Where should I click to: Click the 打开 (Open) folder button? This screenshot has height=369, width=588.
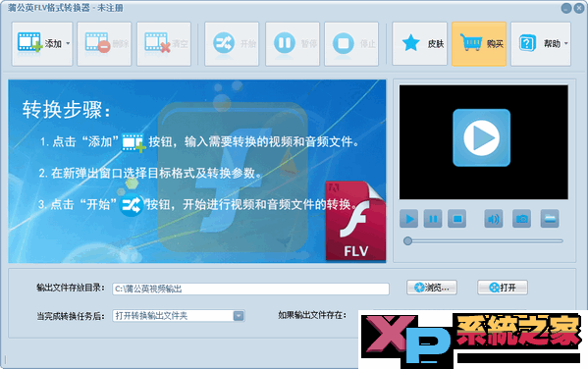pyautogui.click(x=503, y=288)
